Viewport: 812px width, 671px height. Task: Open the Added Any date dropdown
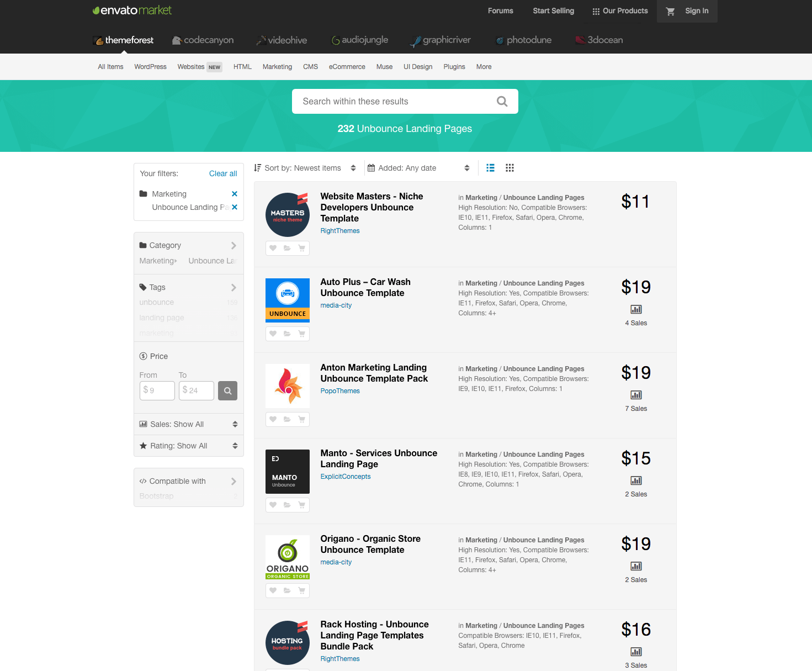(418, 168)
